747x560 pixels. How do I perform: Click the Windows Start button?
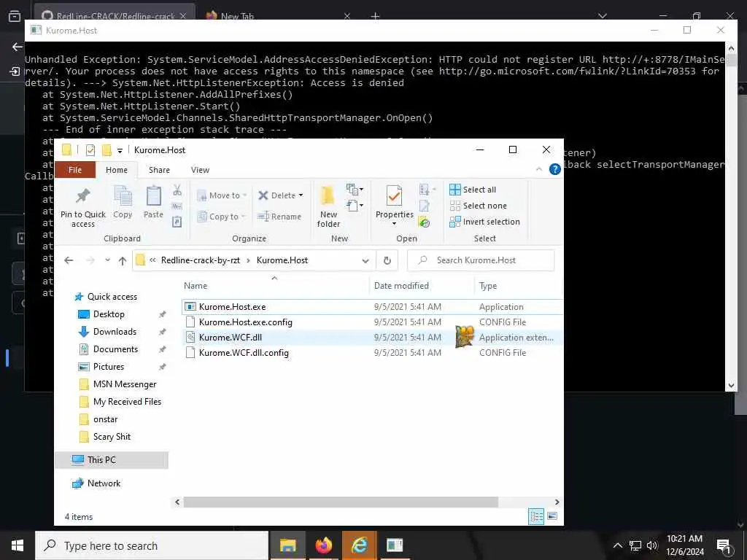pyautogui.click(x=18, y=545)
